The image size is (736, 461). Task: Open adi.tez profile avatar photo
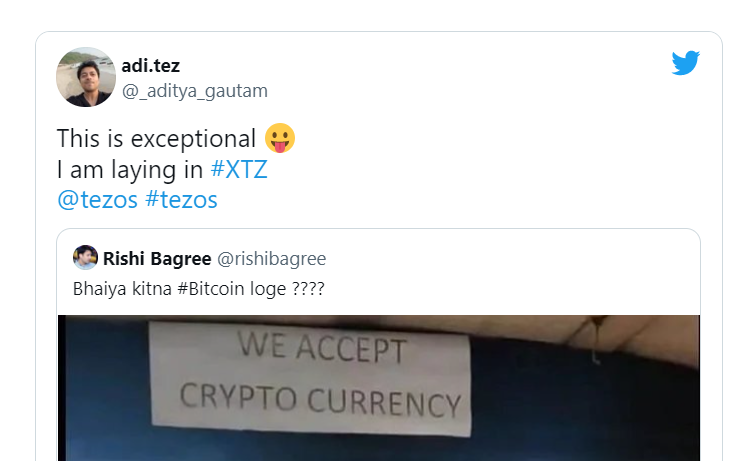click(x=86, y=77)
